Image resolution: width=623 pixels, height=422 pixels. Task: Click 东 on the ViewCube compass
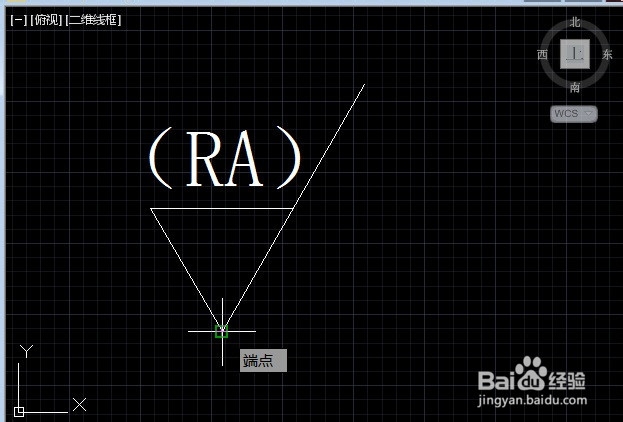[x=607, y=54]
